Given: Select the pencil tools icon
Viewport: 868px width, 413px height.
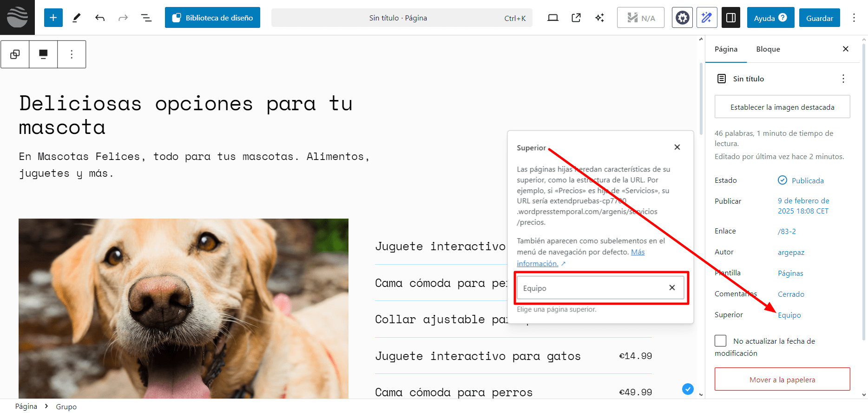Looking at the screenshot, I should click(77, 18).
